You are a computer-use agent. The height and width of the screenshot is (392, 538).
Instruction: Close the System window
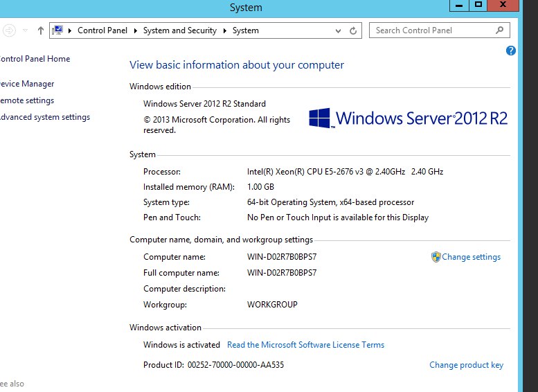point(503,5)
